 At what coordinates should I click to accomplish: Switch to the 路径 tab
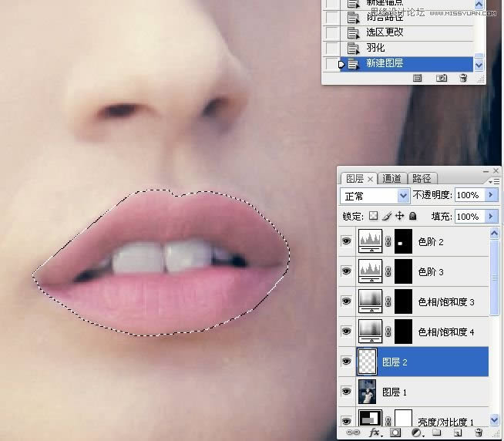[x=421, y=178]
